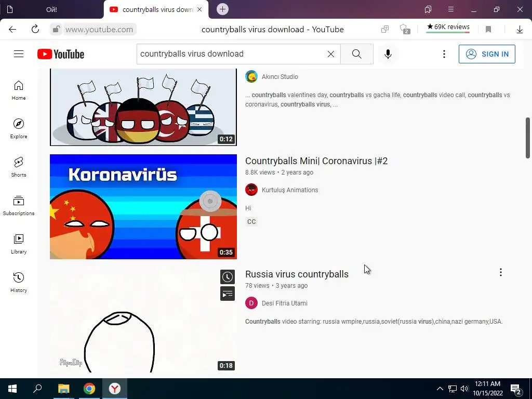The height and width of the screenshot is (399, 532).
Task: Open Russia virus countryballs video title
Action: click(x=297, y=274)
